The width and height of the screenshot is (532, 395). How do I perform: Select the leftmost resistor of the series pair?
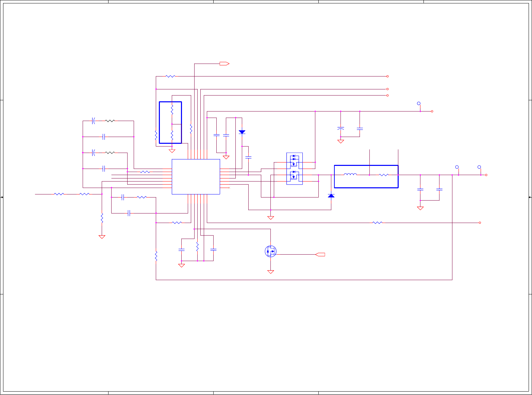[x=59, y=194]
